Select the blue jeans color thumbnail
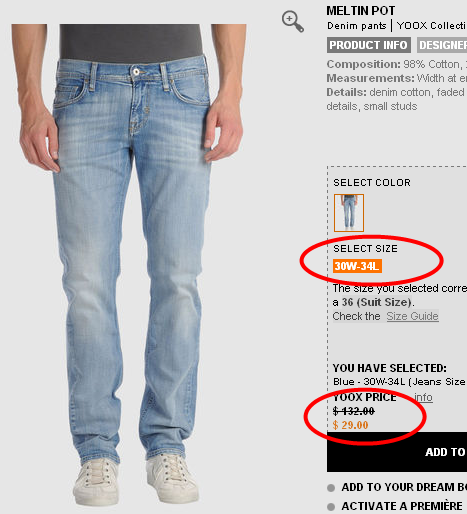467x514 pixels. tap(349, 213)
